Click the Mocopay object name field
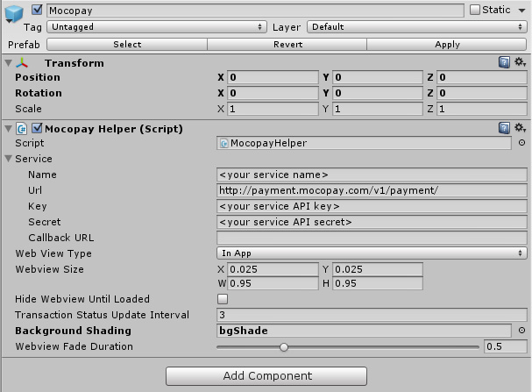 click(255, 11)
